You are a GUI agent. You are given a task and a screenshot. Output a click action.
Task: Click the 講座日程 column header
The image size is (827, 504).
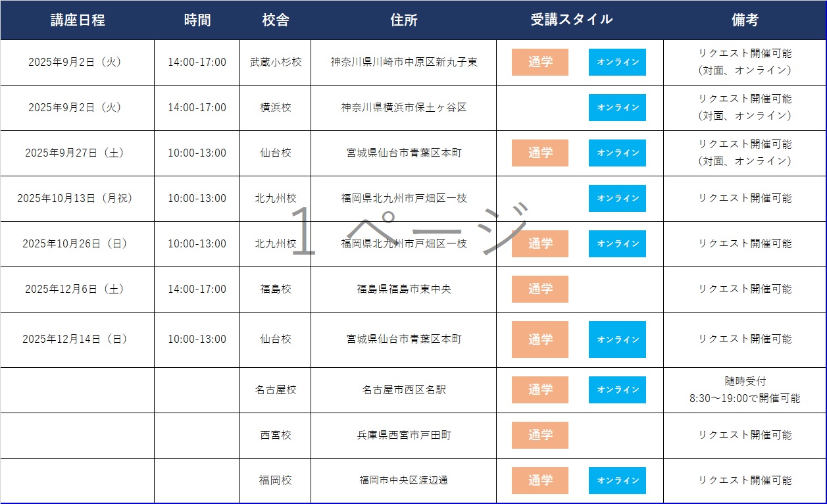click(78, 20)
